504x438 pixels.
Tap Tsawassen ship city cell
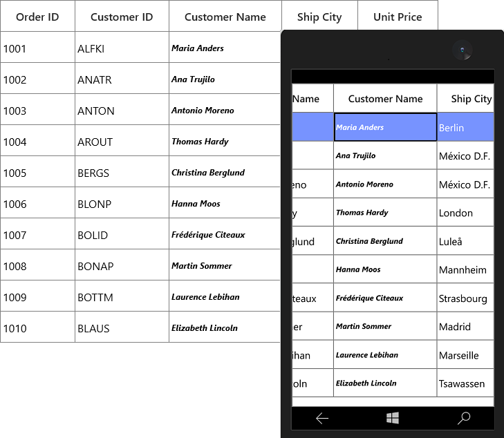(x=466, y=383)
